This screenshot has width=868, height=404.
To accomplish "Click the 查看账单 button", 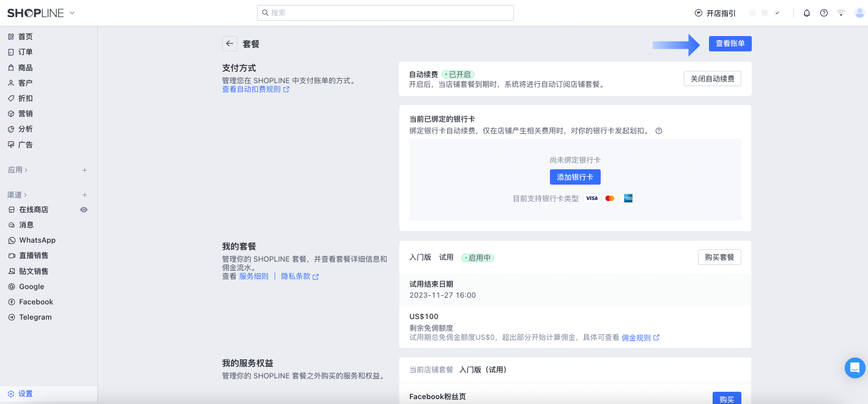I will click(730, 43).
